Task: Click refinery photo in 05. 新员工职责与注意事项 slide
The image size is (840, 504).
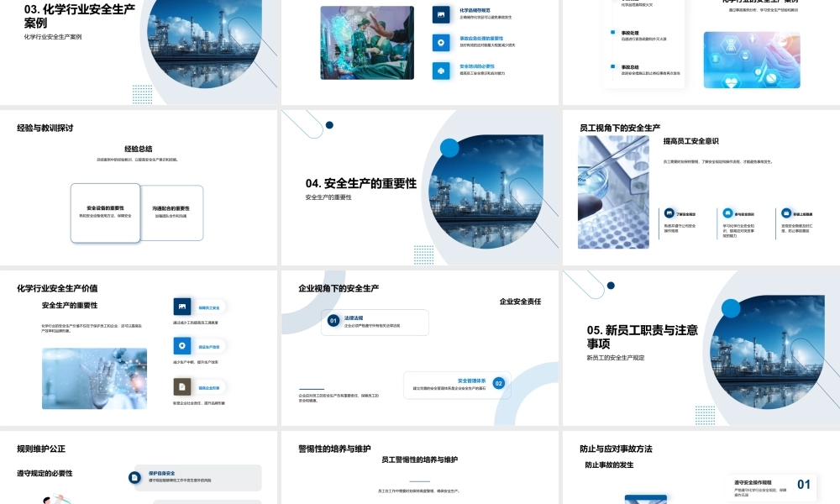Action: (768, 352)
